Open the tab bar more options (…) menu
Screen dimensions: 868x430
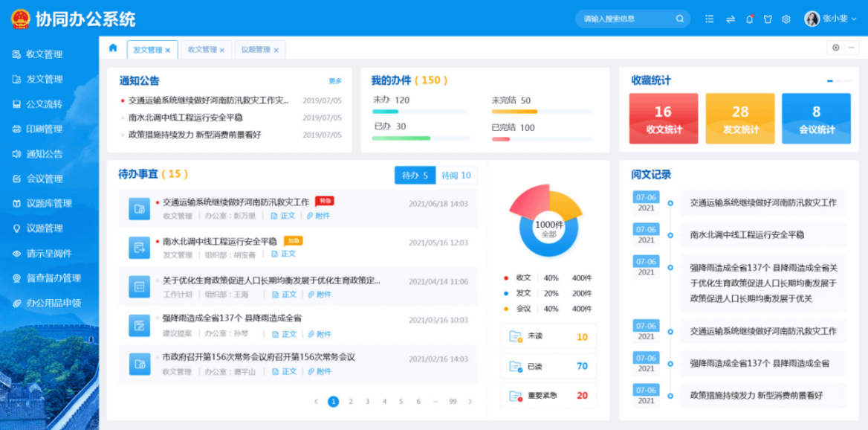tap(851, 48)
